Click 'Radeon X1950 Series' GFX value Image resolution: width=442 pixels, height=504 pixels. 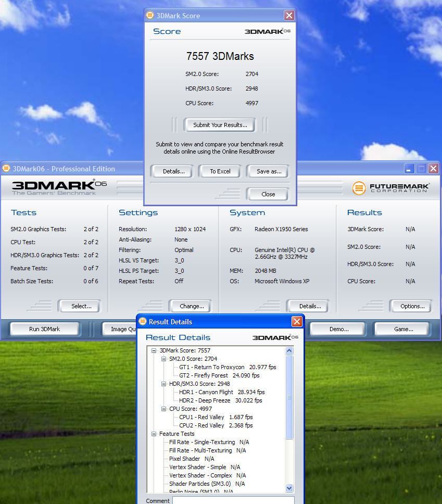[x=281, y=229]
